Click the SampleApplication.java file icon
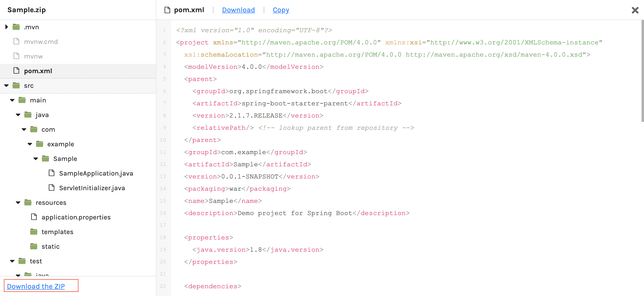Image resolution: width=644 pixels, height=296 pixels. click(x=52, y=173)
